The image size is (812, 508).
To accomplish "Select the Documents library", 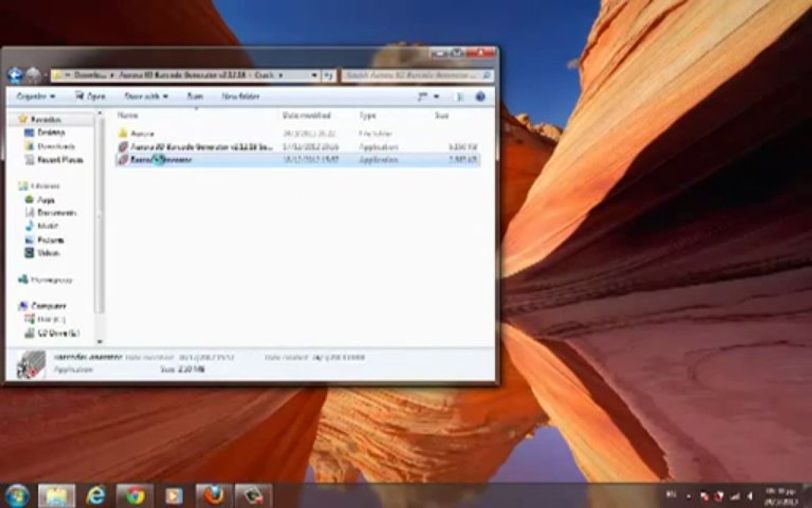I will (x=57, y=213).
